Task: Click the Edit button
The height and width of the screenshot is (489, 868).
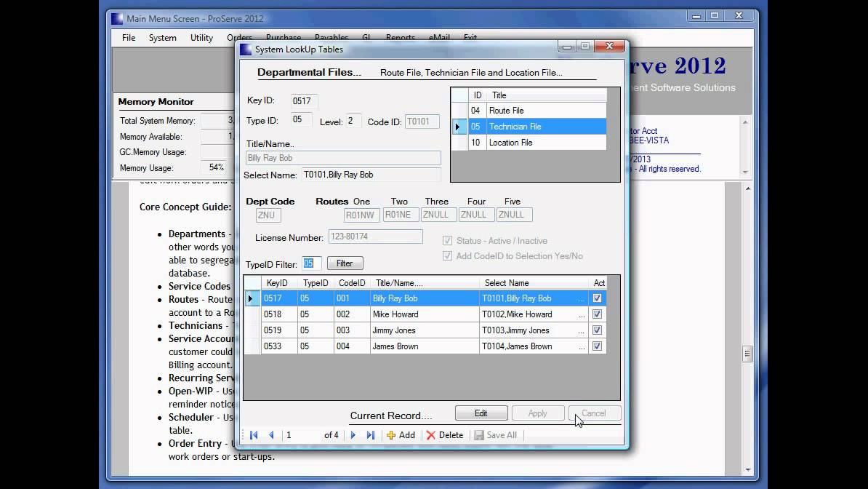Action: point(481,413)
